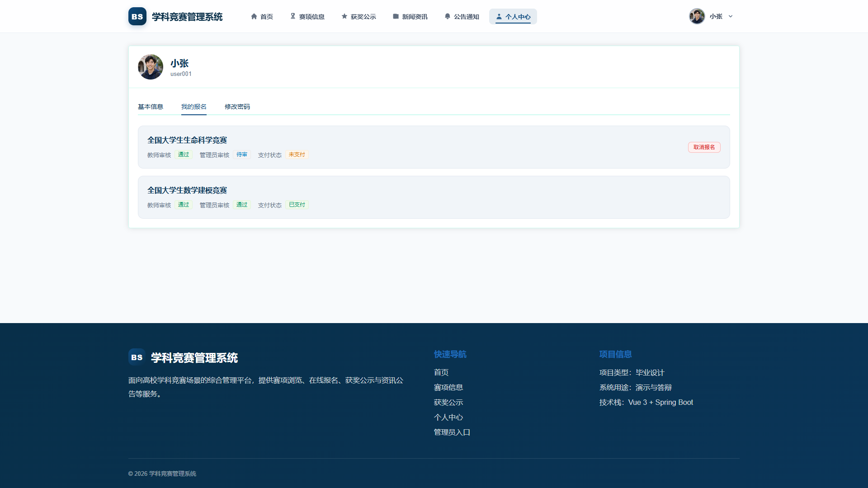Viewport: 868px width, 488px height.
Task: Open the 个人中心 menu item
Action: 513,16
